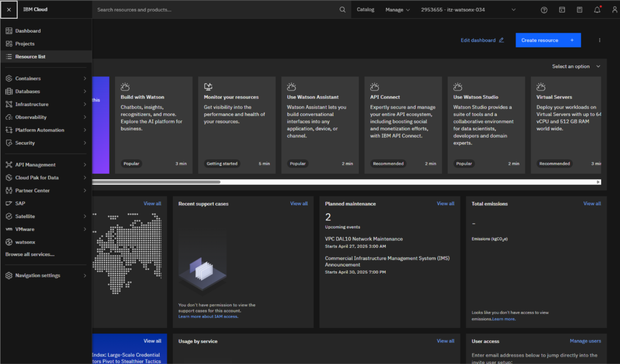Expand the Platform Automation submenu chevron
The width and height of the screenshot is (620, 364).
point(84,130)
